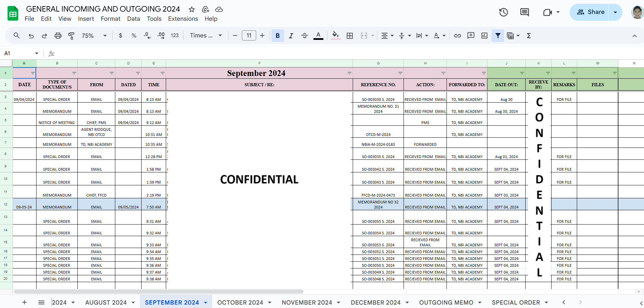
Task: Click the insert chart icon
Action: (x=484, y=36)
